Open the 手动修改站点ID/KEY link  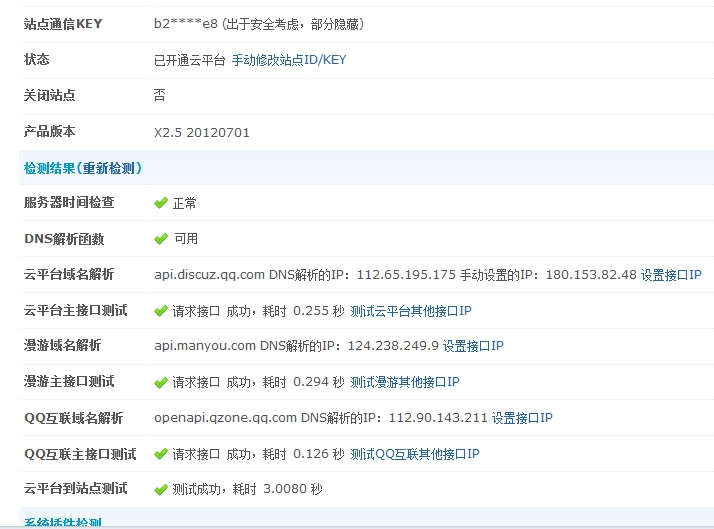tap(289, 60)
